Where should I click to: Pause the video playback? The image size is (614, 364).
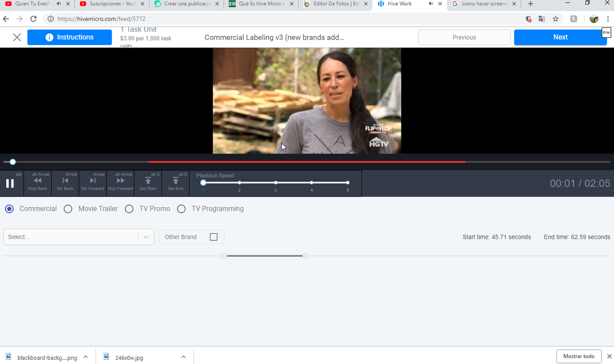coord(10,183)
